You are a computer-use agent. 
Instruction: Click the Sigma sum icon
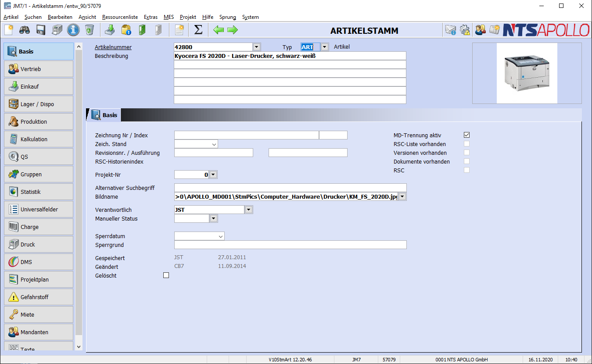pyautogui.click(x=198, y=30)
